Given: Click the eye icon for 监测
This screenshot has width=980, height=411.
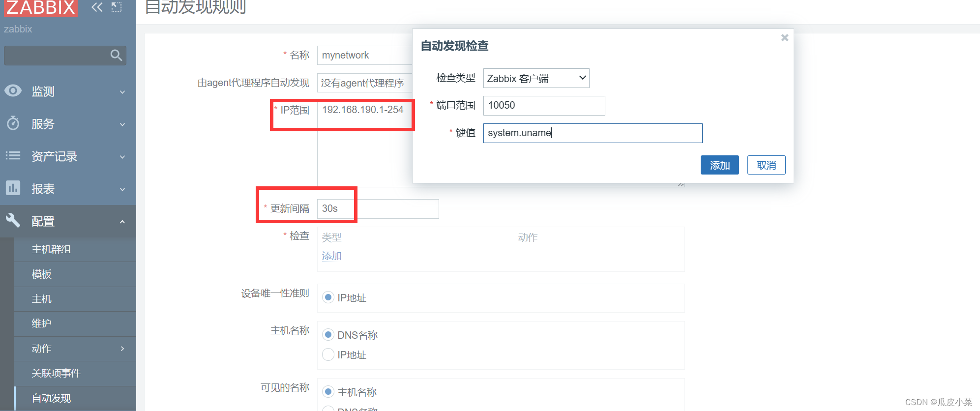Looking at the screenshot, I should (x=13, y=90).
